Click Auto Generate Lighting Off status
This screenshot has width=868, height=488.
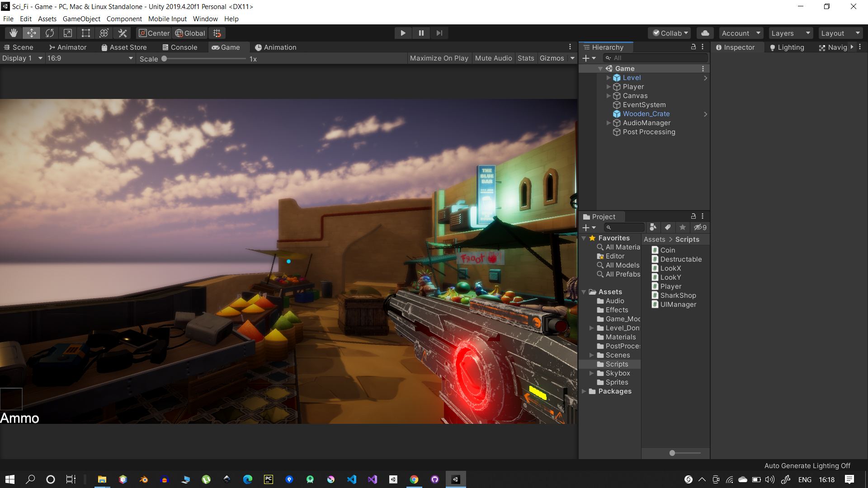click(807, 465)
